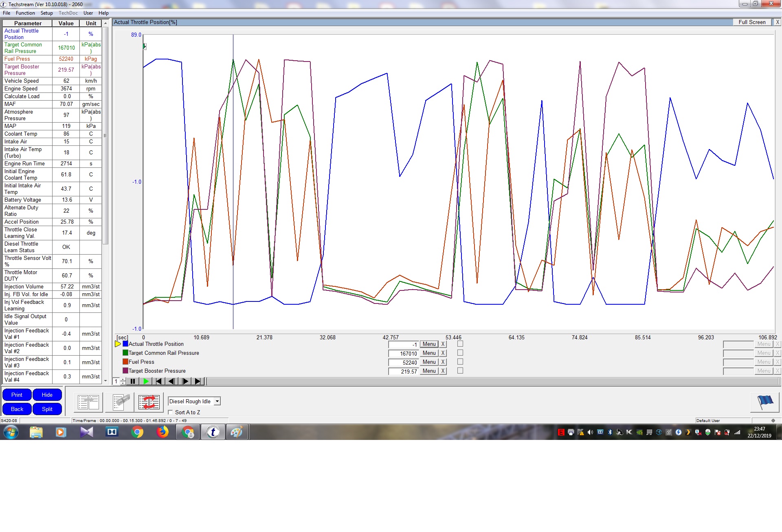The height and width of the screenshot is (532, 782).
Task: Skip to the last frame
Action: click(x=198, y=381)
